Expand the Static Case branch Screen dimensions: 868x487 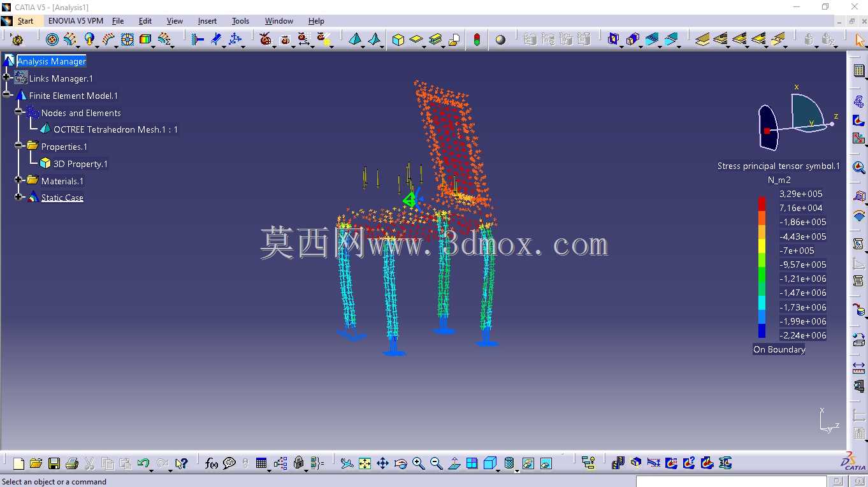tap(19, 197)
